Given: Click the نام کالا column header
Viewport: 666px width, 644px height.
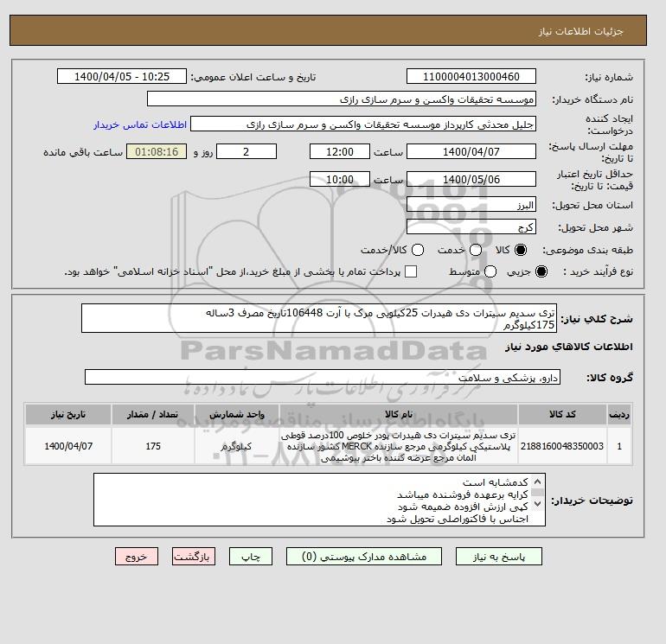Looking at the screenshot, I should pyautogui.click(x=399, y=414).
